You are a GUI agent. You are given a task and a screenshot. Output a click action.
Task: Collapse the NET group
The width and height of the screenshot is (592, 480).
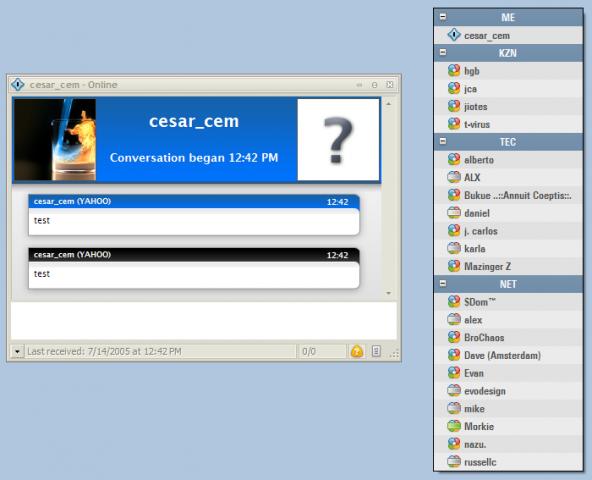tap(443, 283)
